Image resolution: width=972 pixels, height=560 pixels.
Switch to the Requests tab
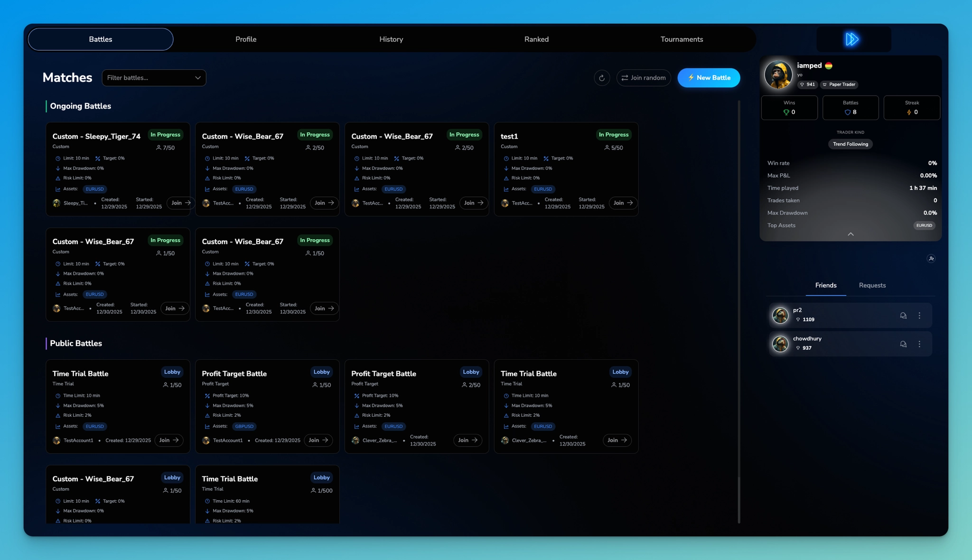click(x=872, y=285)
